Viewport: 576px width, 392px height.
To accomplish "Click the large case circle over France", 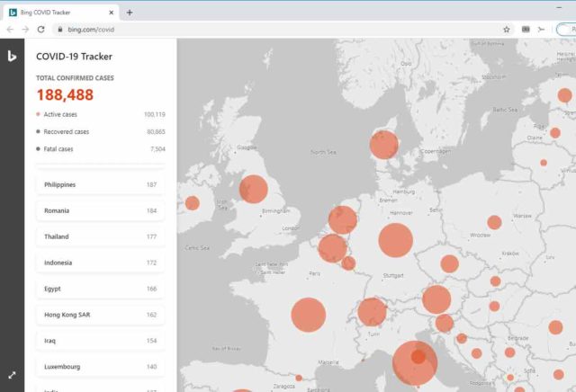I will pos(308,315).
